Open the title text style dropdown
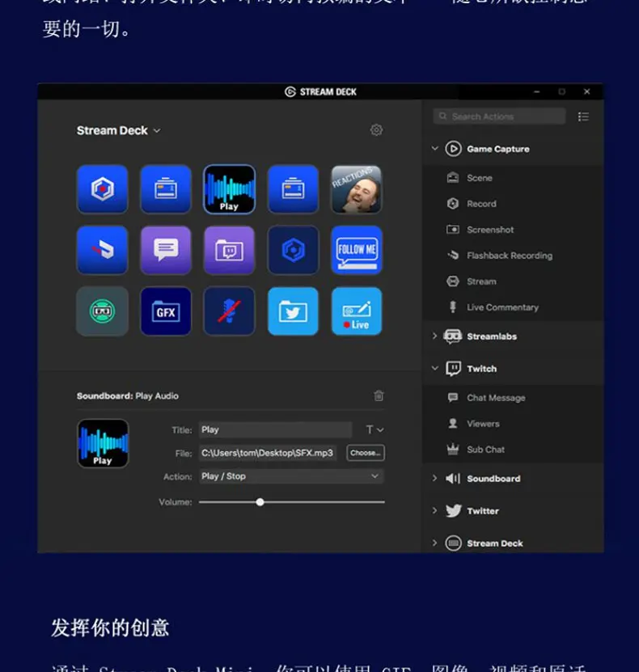 [x=375, y=429]
